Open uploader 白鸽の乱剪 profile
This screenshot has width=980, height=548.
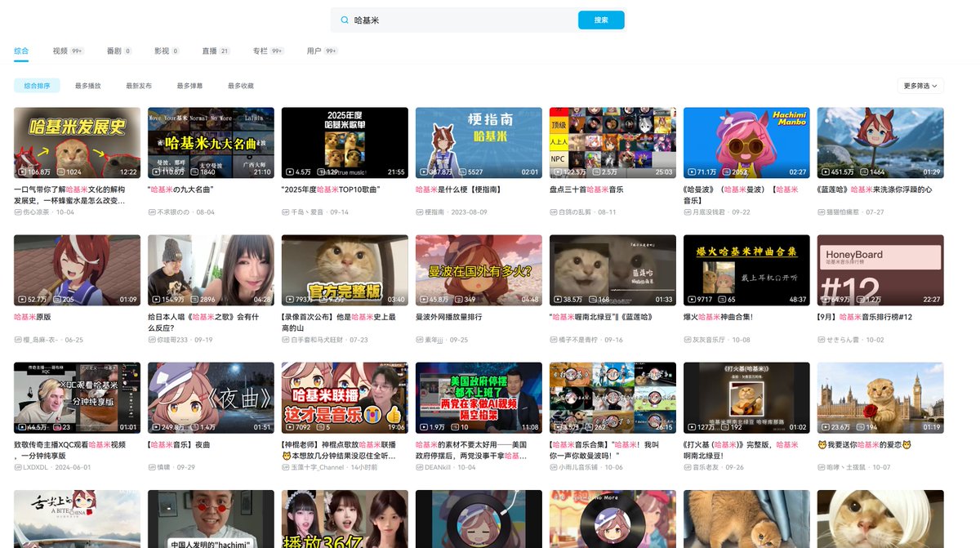tap(576, 212)
